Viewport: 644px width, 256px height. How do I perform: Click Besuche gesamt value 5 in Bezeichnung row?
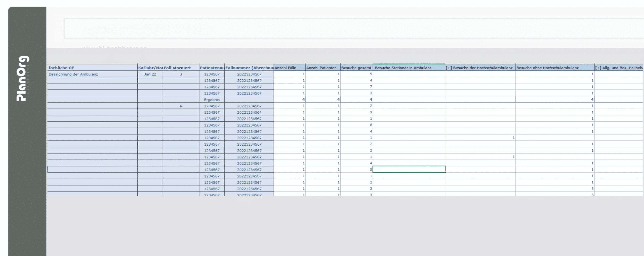[356, 74]
